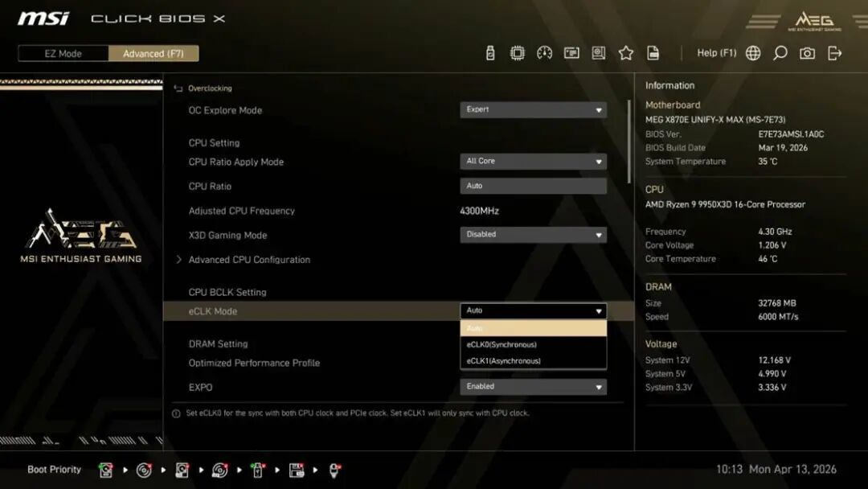This screenshot has width=868, height=489.
Task: Open OC Explore Mode dropdown
Action: 533,109
